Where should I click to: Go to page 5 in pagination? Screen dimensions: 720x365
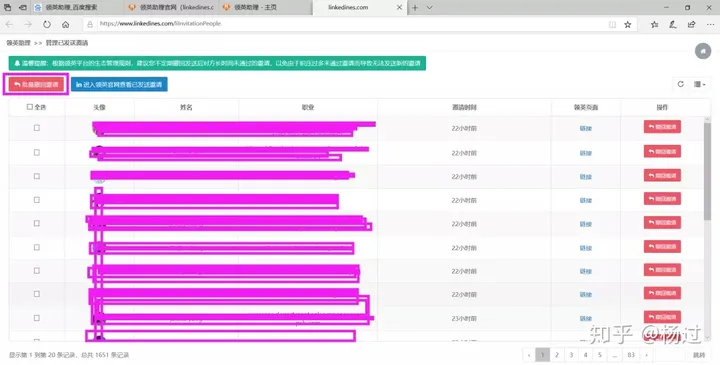coord(600,355)
